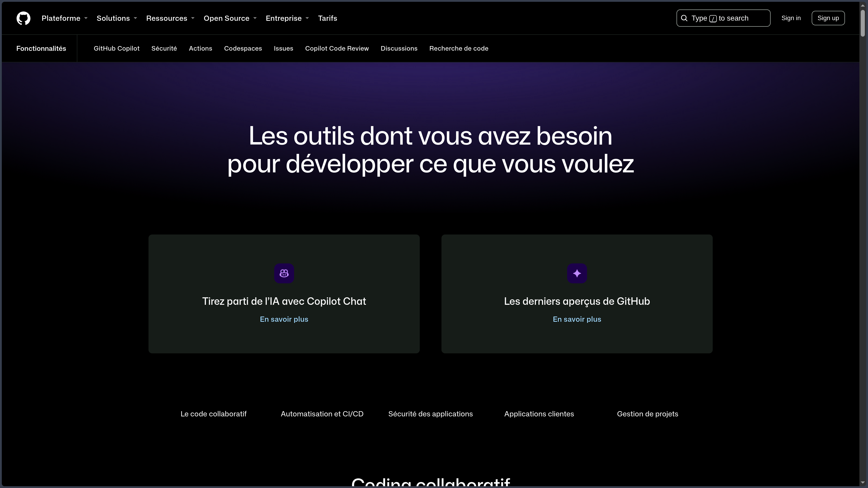This screenshot has height=488, width=868.
Task: Expand the Entreprise dropdown menu
Action: pos(287,18)
